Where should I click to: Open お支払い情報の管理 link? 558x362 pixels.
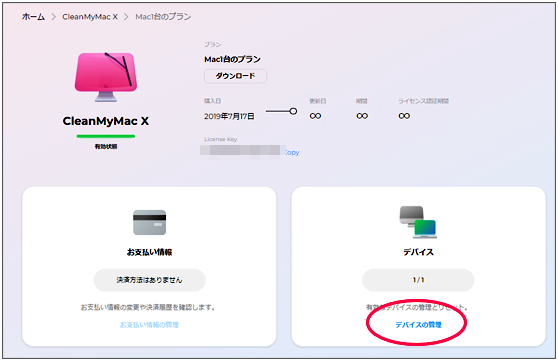[149, 325]
